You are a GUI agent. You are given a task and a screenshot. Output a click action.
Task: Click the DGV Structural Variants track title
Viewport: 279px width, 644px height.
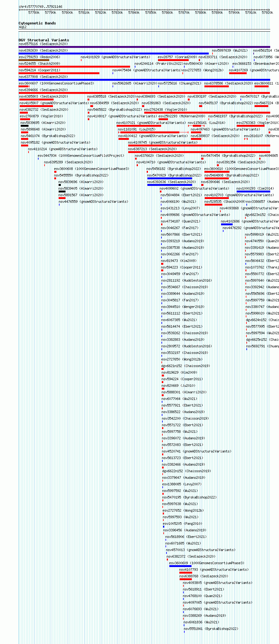(44, 40)
